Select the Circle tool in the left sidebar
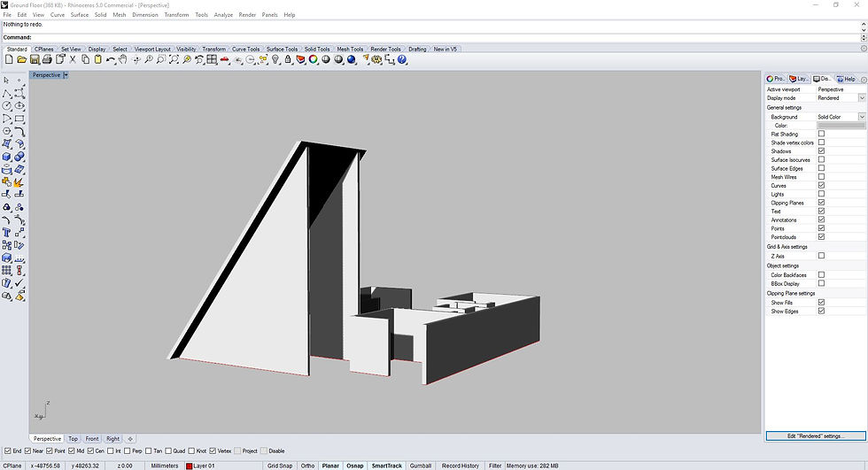This screenshot has height=470, width=868. 7,105
